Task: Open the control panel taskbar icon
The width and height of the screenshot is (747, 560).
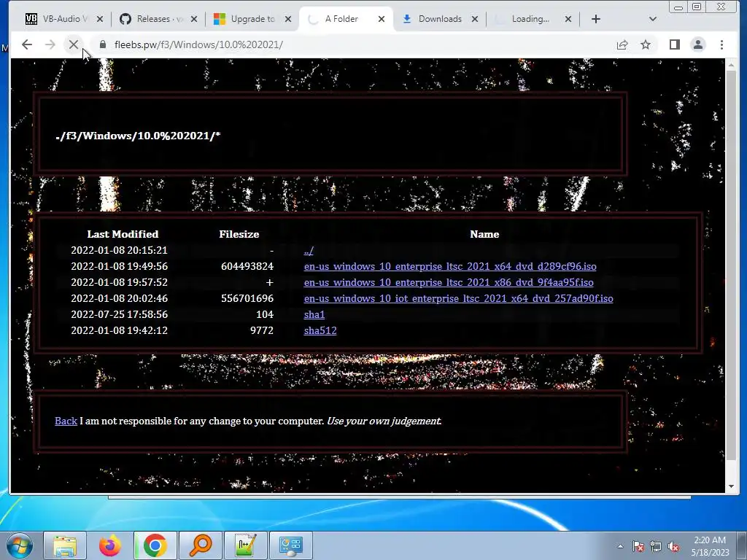Action: tap(291, 545)
